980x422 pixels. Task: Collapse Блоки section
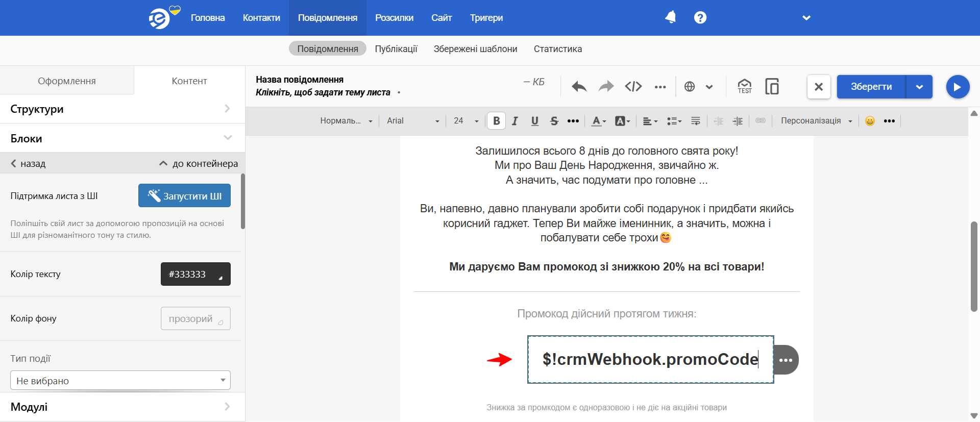[122, 138]
